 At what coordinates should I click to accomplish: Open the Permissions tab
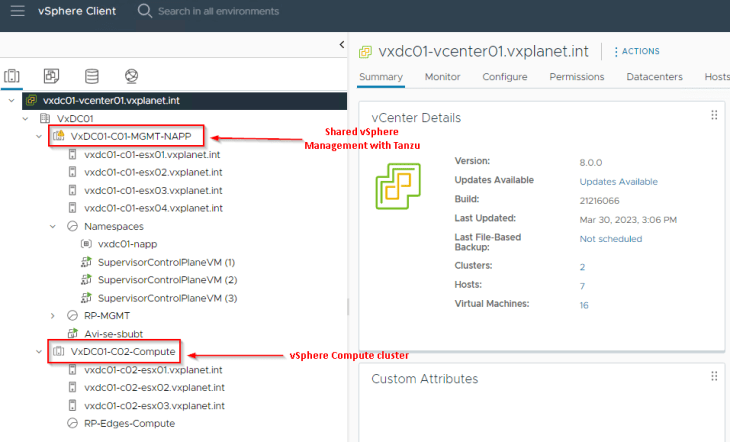[577, 77]
